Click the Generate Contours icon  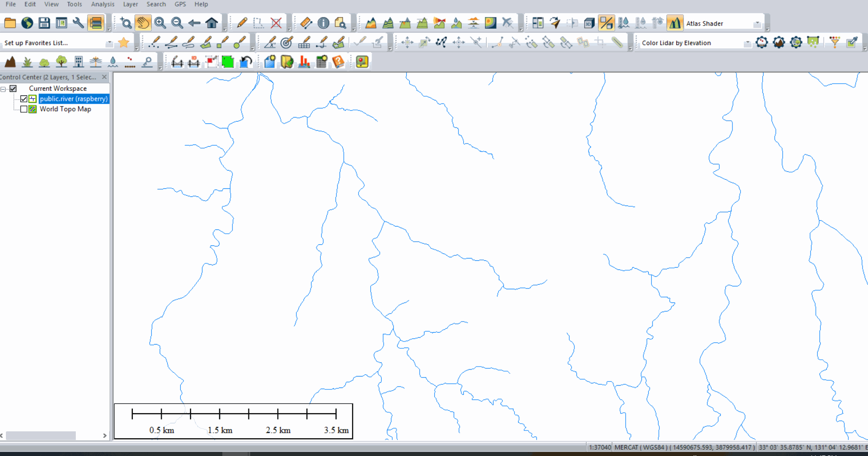[388, 23]
